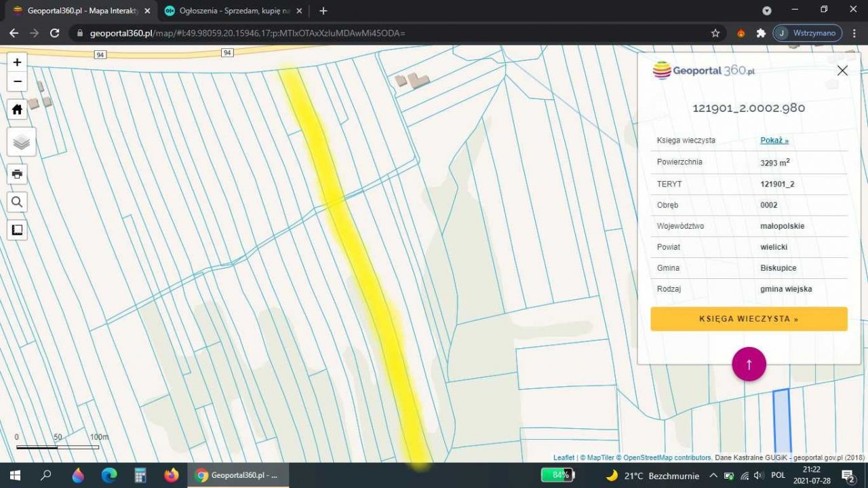Image resolution: width=868 pixels, height=488 pixels.
Task: Print the map with printer icon
Action: coord(17,174)
